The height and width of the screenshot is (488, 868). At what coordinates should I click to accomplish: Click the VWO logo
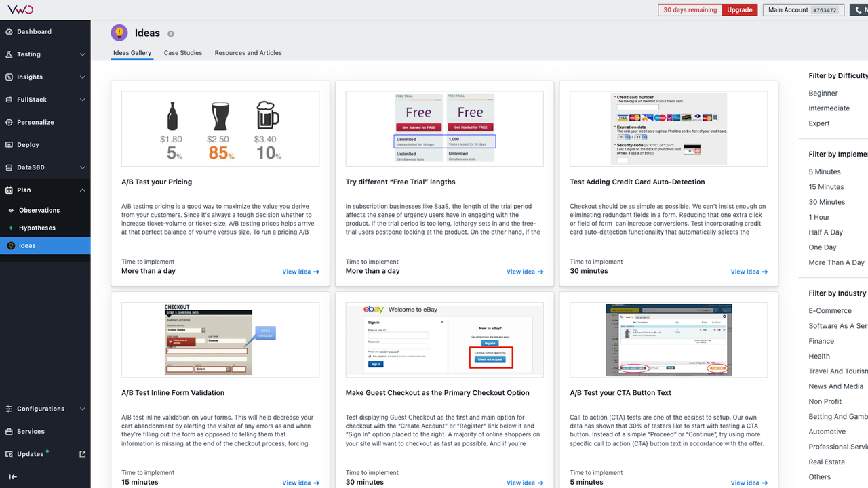click(x=20, y=9)
